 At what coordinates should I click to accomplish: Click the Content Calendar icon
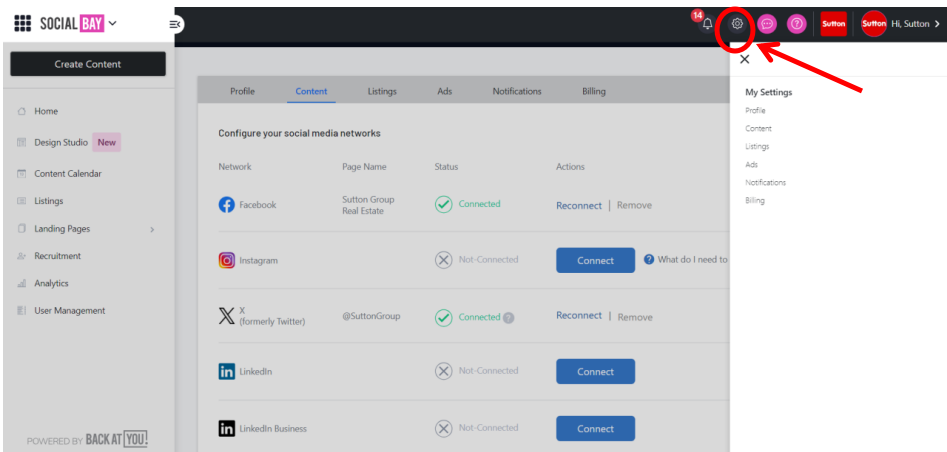tap(22, 173)
